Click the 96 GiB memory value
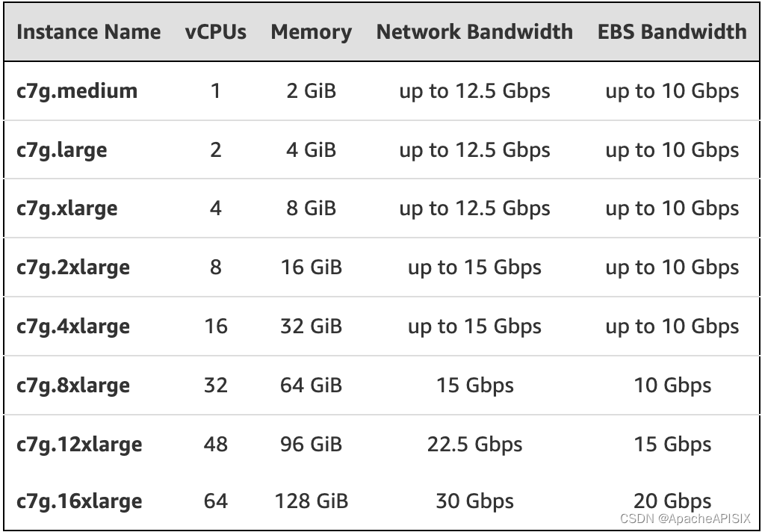The width and height of the screenshot is (762, 532). (311, 445)
